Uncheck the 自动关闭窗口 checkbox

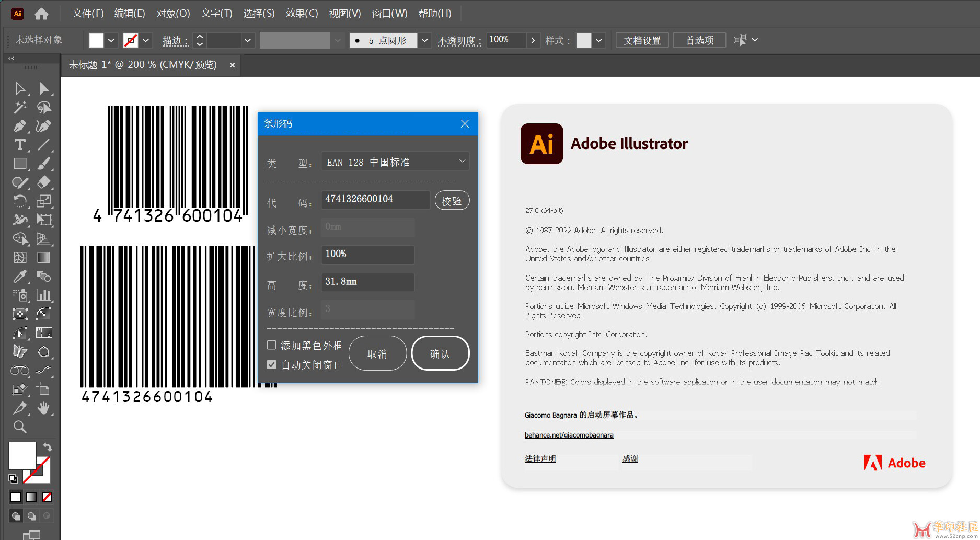272,364
